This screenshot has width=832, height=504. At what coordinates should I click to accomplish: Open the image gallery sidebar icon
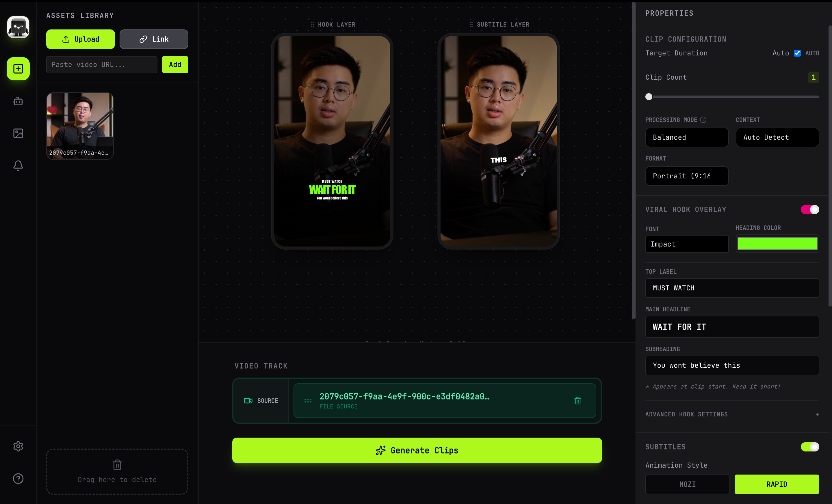[18, 133]
